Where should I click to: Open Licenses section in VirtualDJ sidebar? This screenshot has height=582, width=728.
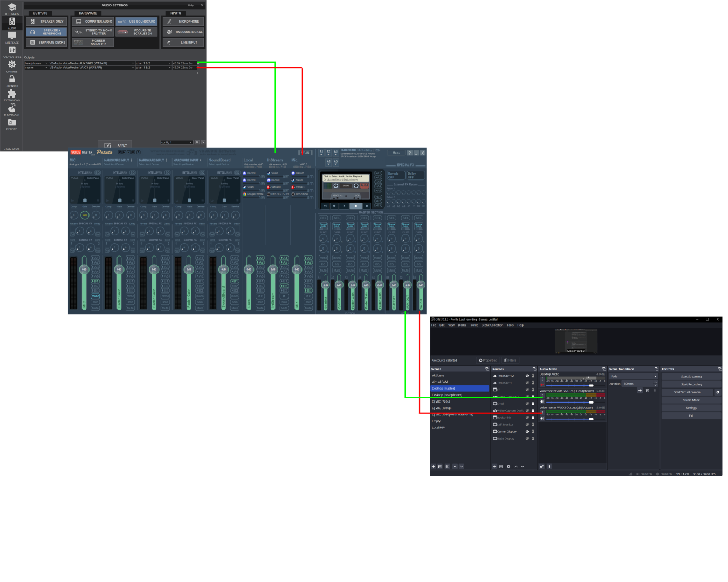pos(11,81)
